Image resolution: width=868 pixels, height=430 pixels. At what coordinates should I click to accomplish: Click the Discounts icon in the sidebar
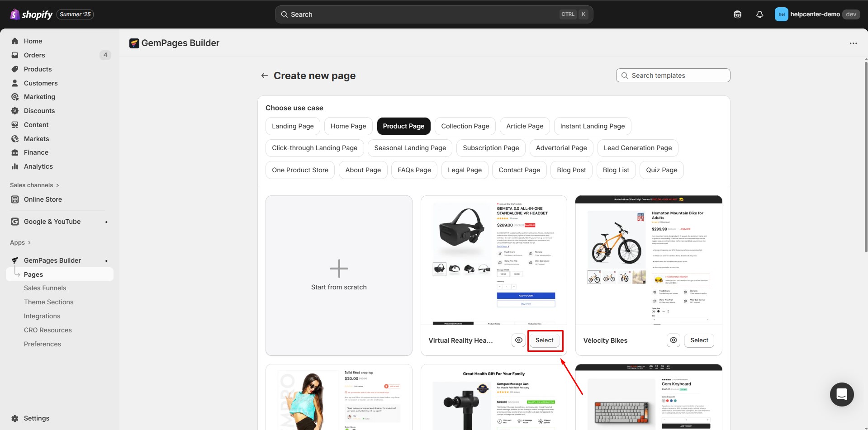click(x=15, y=110)
